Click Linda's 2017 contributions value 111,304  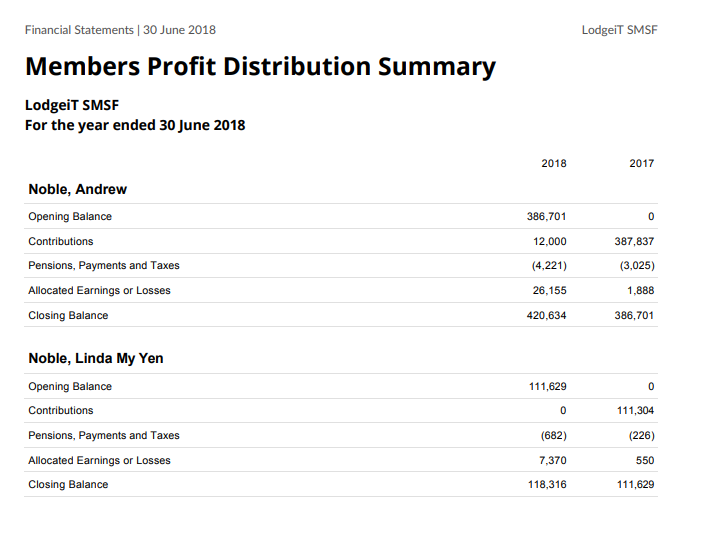[x=635, y=410]
